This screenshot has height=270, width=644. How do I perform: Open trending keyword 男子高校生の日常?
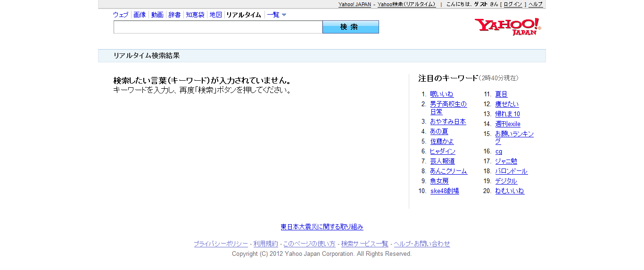coord(448,108)
